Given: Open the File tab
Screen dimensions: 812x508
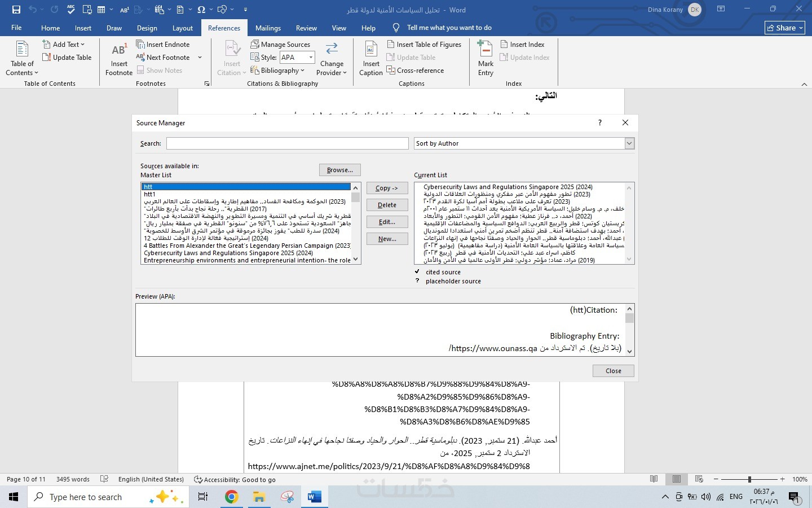Looking at the screenshot, I should point(16,28).
